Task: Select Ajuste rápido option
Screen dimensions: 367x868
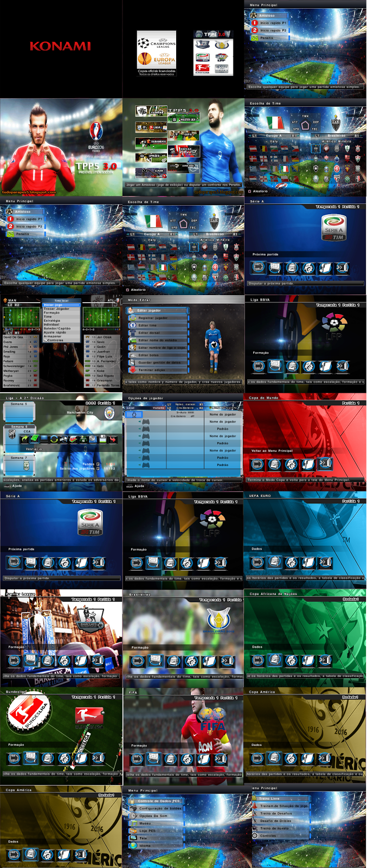Action: coord(61,332)
